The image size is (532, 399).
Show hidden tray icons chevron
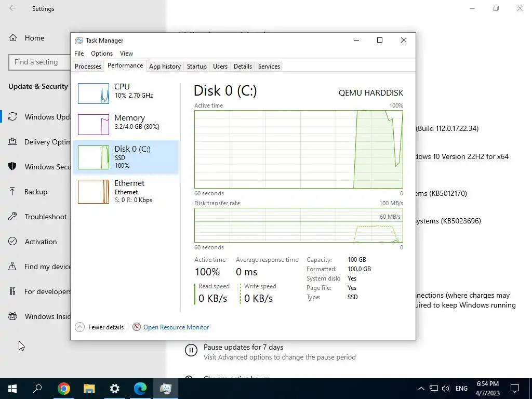421,389
